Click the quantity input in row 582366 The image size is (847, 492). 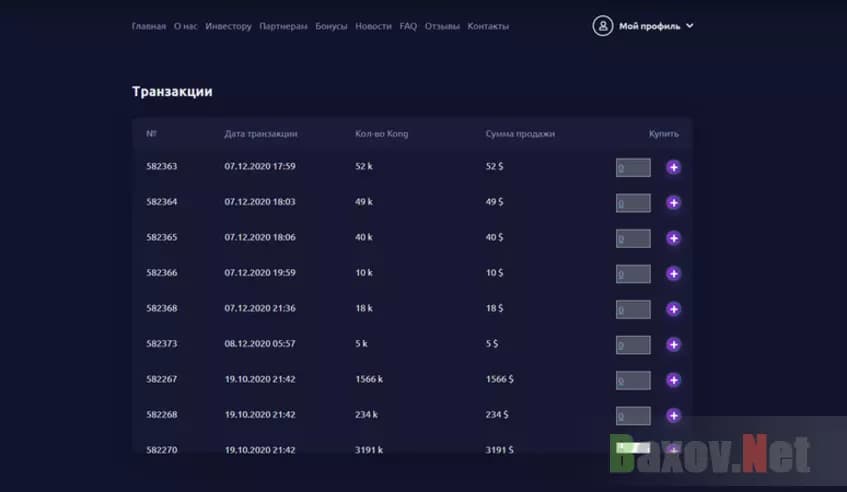pyautogui.click(x=633, y=274)
